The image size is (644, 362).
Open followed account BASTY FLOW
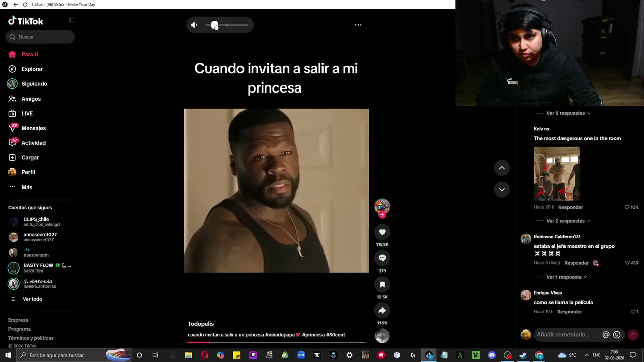coord(40,268)
